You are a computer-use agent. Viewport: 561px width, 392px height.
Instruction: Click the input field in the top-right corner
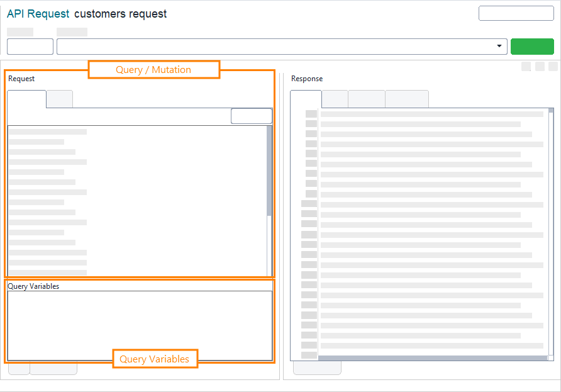(516, 13)
